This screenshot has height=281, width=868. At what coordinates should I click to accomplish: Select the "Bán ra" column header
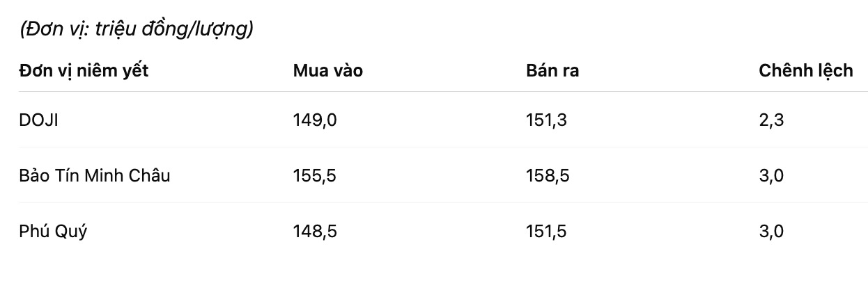coord(552,70)
